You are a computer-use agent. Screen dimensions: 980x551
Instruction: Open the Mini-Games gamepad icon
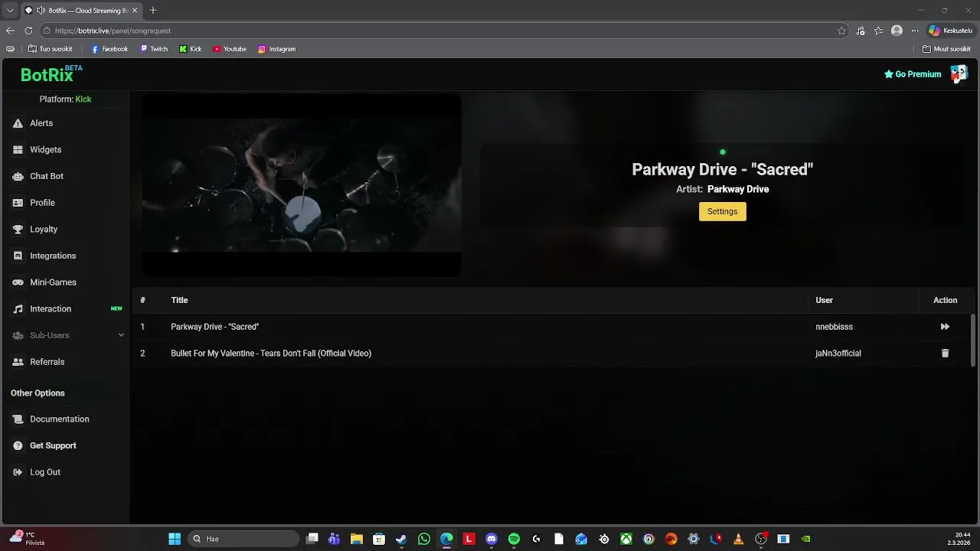point(18,282)
